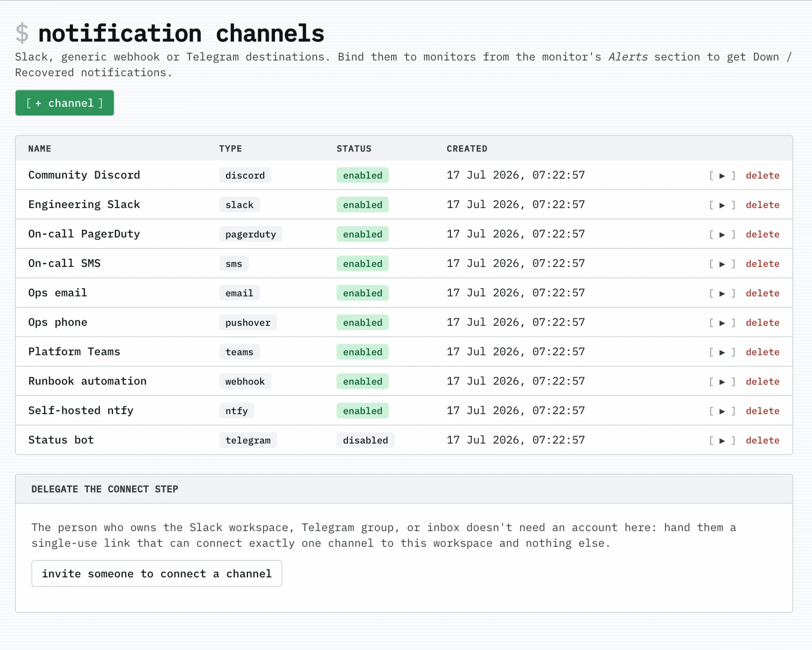Delete the Self-hosted ntfy channel
The width and height of the screenshot is (812, 650).
(762, 411)
